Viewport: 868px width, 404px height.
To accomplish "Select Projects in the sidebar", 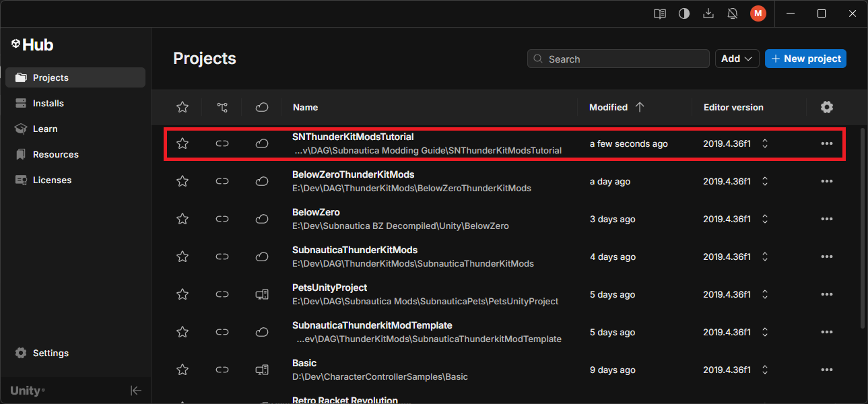I will click(48, 77).
